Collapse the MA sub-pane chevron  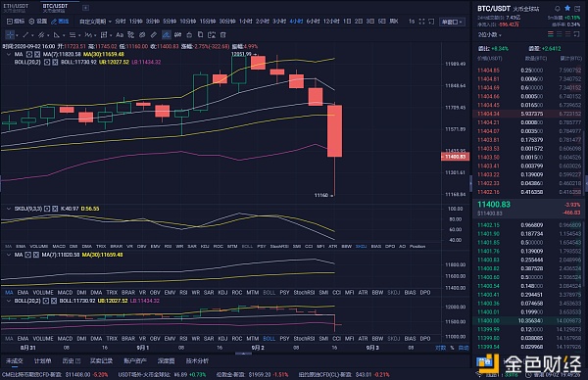pyautogui.click(x=9, y=255)
